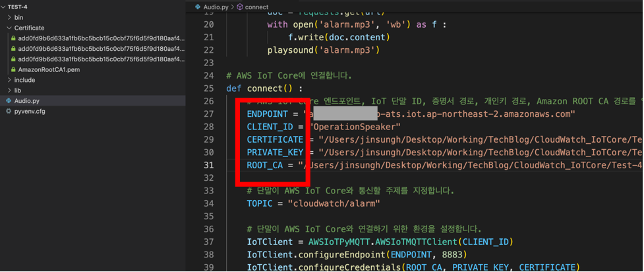Viewport: 644px width, 272px height.
Task: Click the '# AWS IoT Core에 연결합니다.' comment
Action: 289,76
